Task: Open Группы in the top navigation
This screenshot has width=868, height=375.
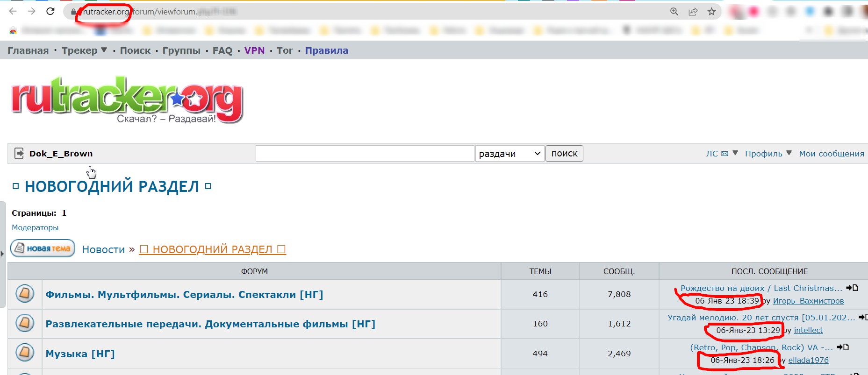Action: 181,50
